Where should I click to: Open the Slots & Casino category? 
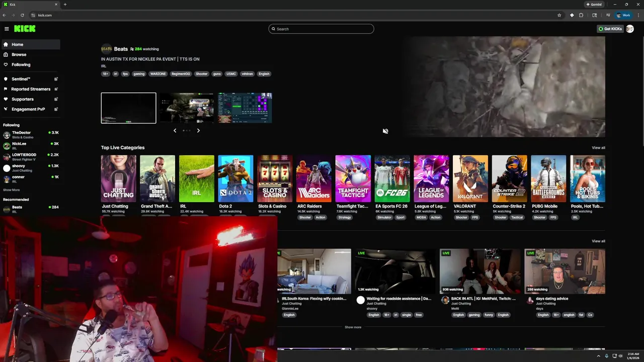pyautogui.click(x=275, y=178)
